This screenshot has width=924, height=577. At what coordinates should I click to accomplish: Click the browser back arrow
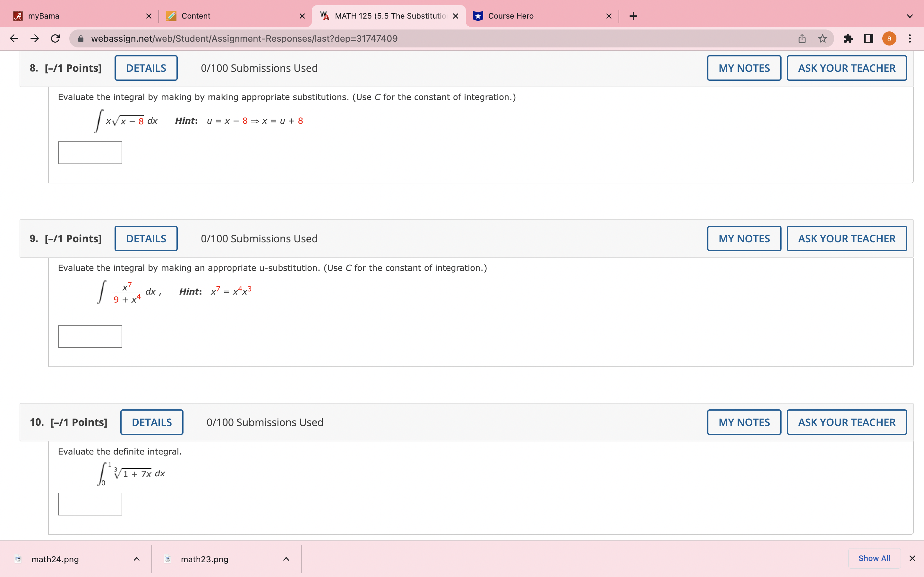(x=14, y=38)
